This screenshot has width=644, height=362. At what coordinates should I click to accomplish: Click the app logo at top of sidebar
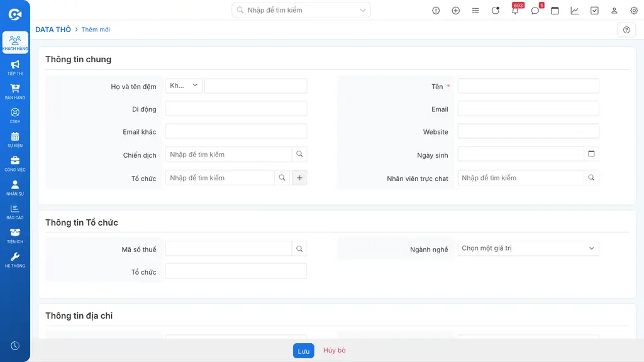[x=15, y=14]
